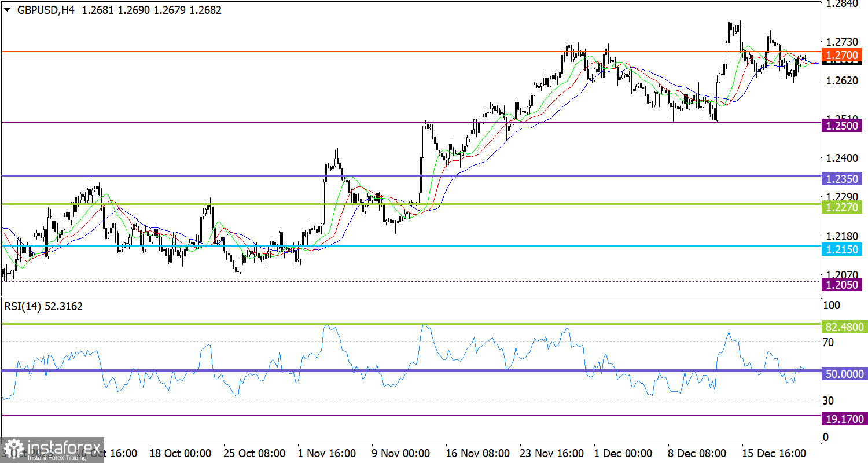Select the purple 1.2500 level label
Image resolution: width=868 pixels, height=463 pixels.
click(x=841, y=124)
